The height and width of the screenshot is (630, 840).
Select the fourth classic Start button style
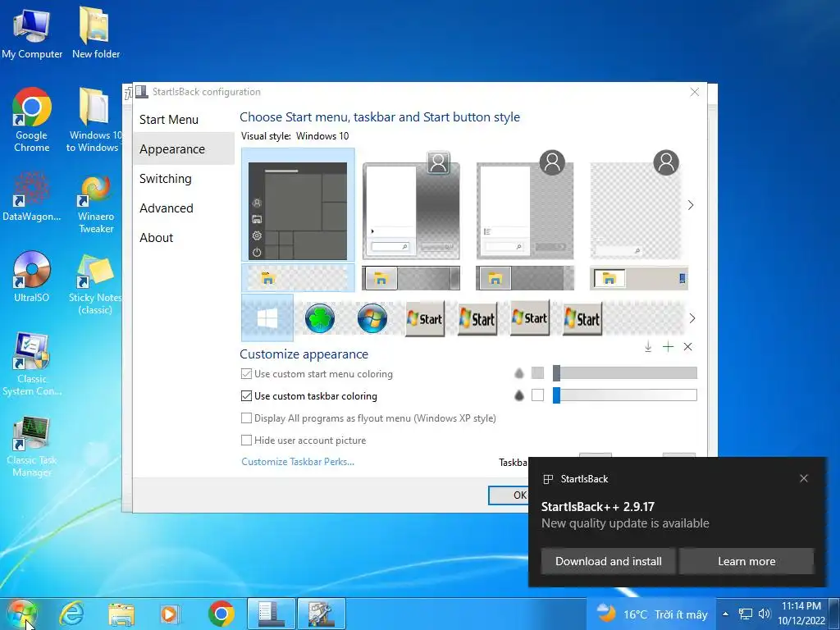582,319
